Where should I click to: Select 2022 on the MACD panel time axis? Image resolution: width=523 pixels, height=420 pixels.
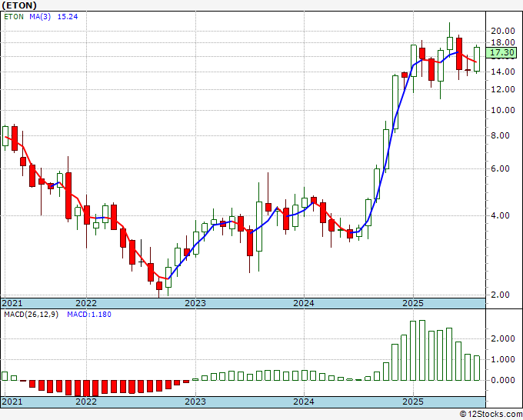coord(86,402)
